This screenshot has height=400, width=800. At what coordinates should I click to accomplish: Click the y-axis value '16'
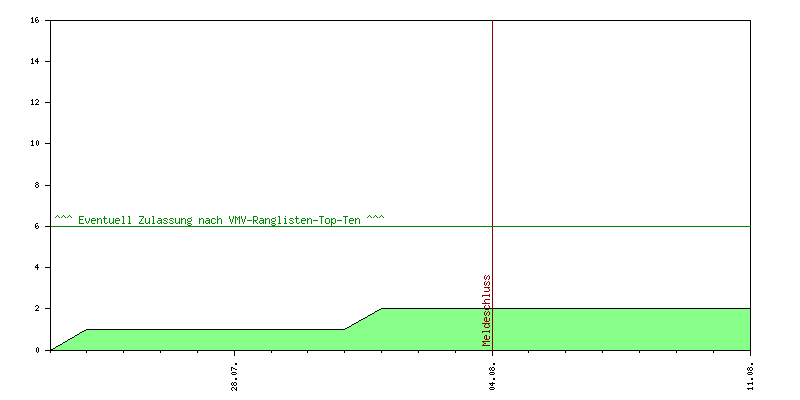(x=34, y=20)
